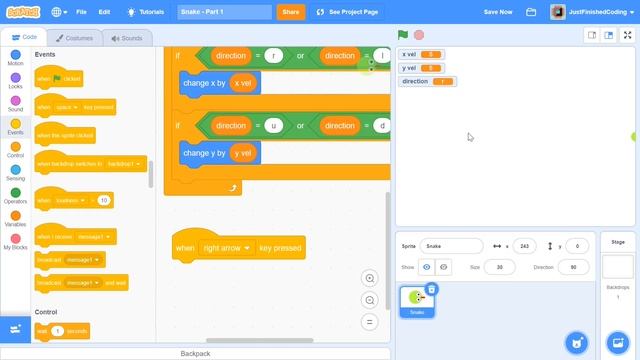Select the Sound block category

(x=16, y=104)
